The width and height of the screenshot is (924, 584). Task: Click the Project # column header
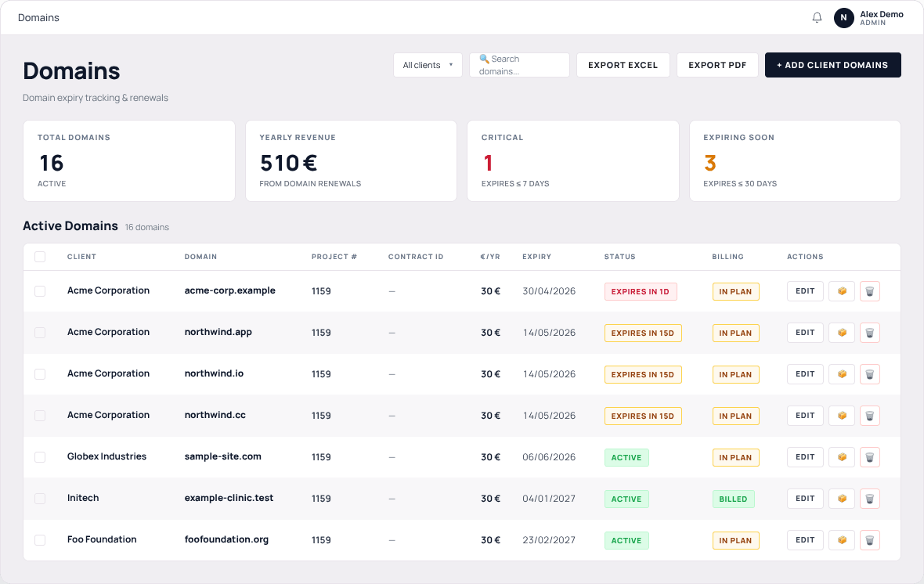pos(334,257)
